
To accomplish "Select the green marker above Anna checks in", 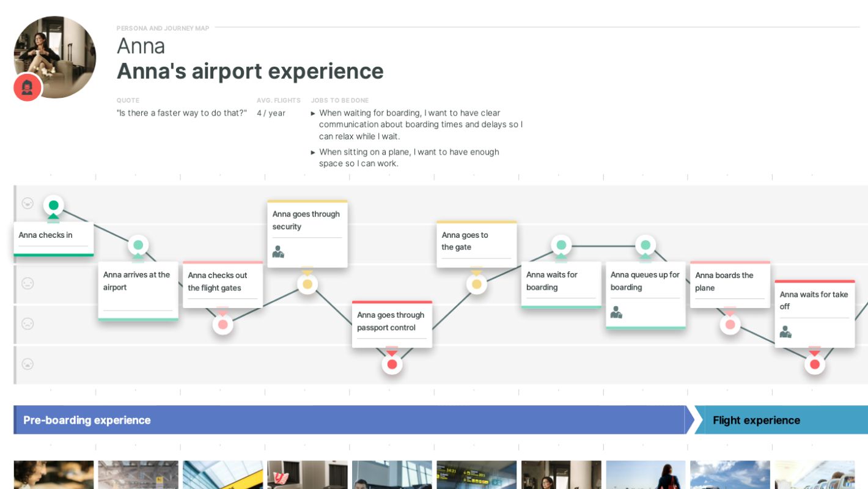I will (54, 205).
